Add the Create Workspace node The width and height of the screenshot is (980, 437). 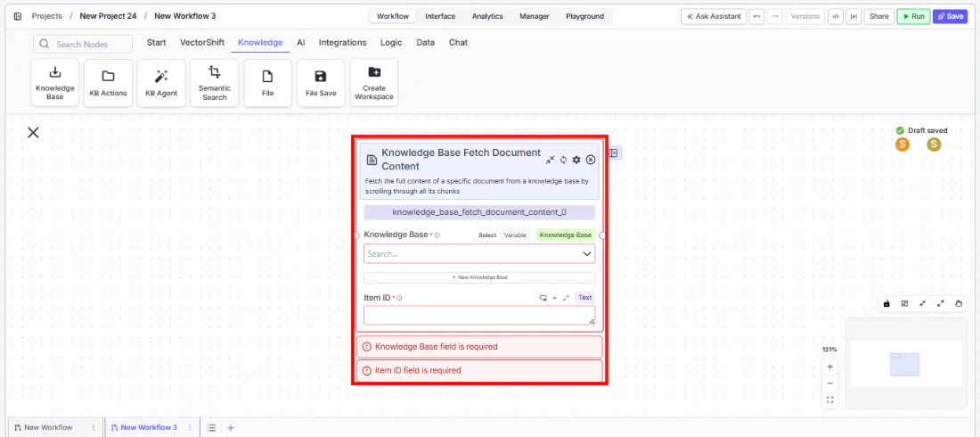click(374, 83)
